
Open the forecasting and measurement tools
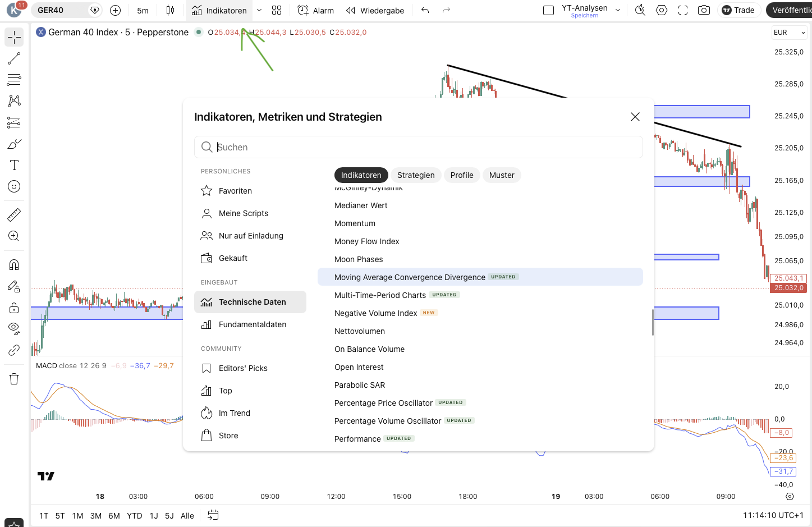14,122
